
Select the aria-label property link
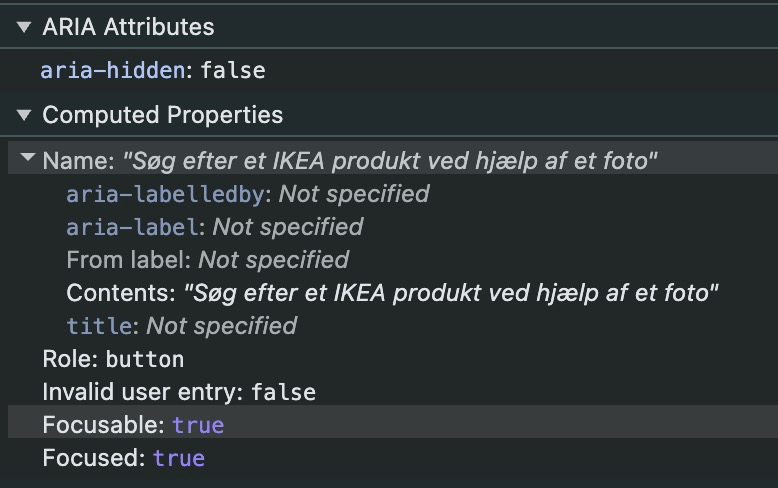[x=132, y=227]
